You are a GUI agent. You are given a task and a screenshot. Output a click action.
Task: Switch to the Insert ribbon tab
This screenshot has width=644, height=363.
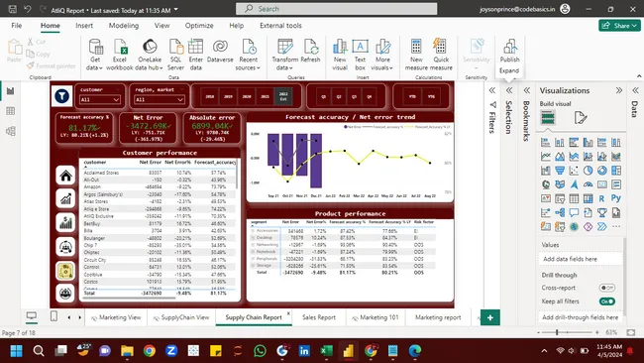[x=84, y=26]
